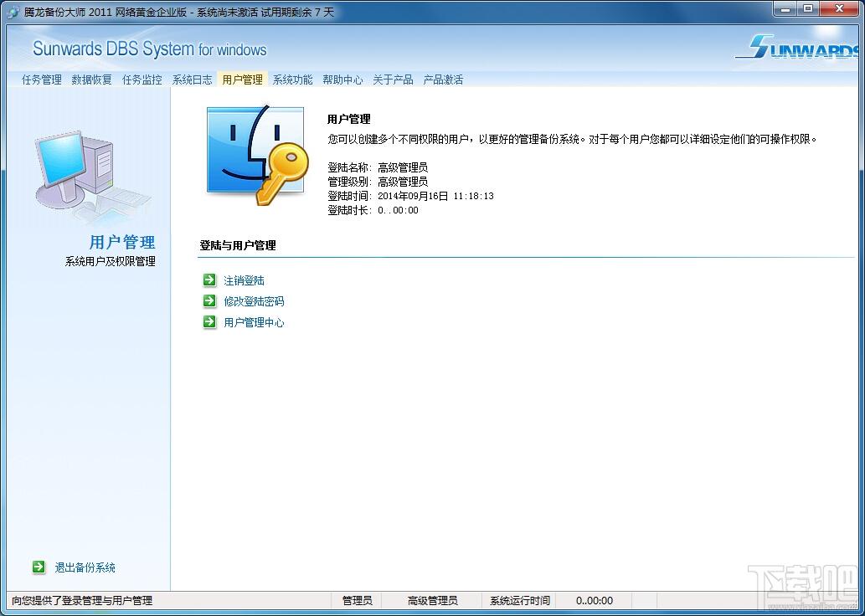Open the 用户管理中心 link
The width and height of the screenshot is (865, 616).
click(254, 322)
